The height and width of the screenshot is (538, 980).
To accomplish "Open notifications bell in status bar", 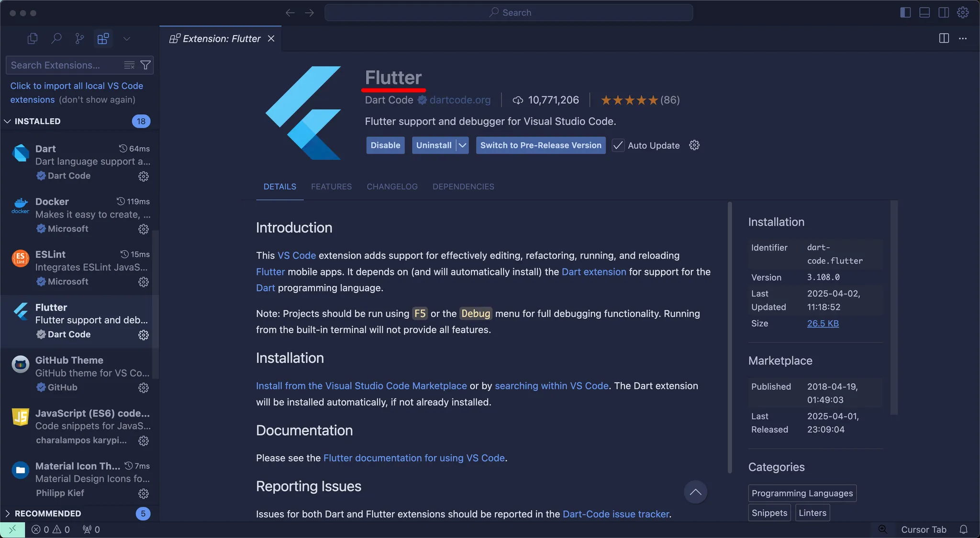I will click(x=963, y=529).
